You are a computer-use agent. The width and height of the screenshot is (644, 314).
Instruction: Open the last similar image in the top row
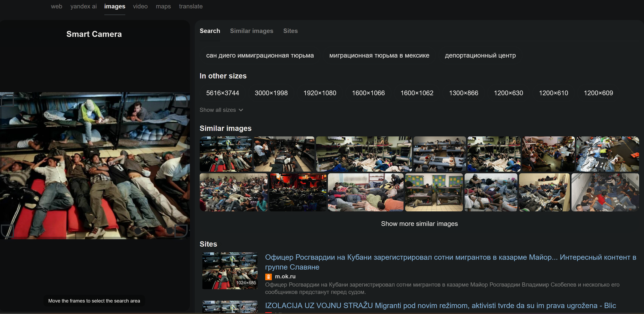[x=608, y=154]
